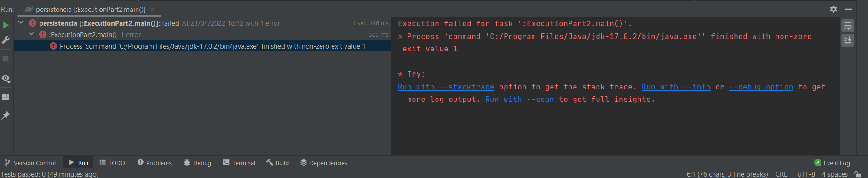Open the Terminal tool window tab
Screen dimensions: 868x178
coord(239,163)
